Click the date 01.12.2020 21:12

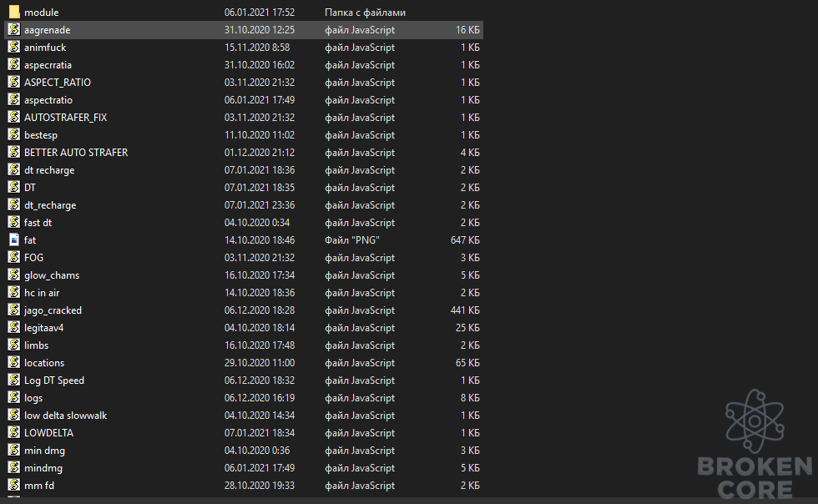260,153
